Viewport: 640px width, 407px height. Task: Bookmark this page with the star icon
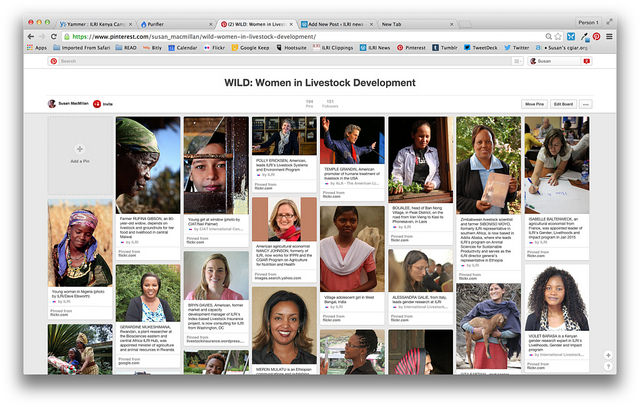(x=558, y=37)
